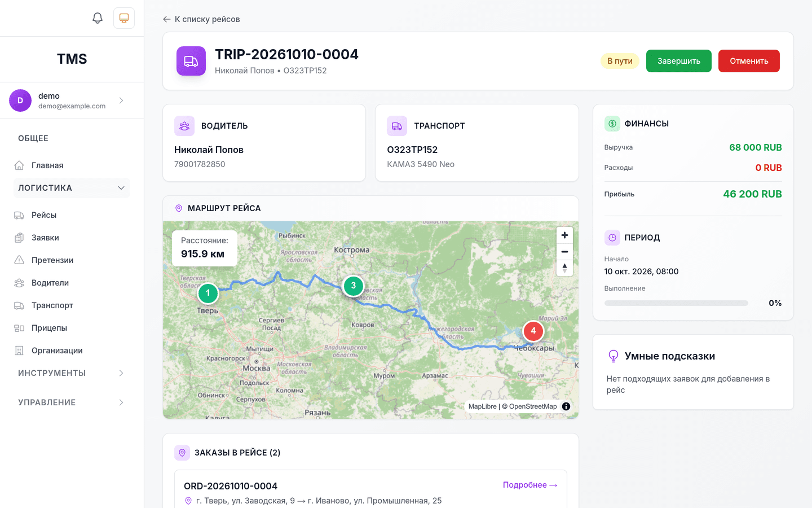Collapse the Логистика section
Image resolution: width=812 pixels, height=508 pixels.
click(72, 188)
